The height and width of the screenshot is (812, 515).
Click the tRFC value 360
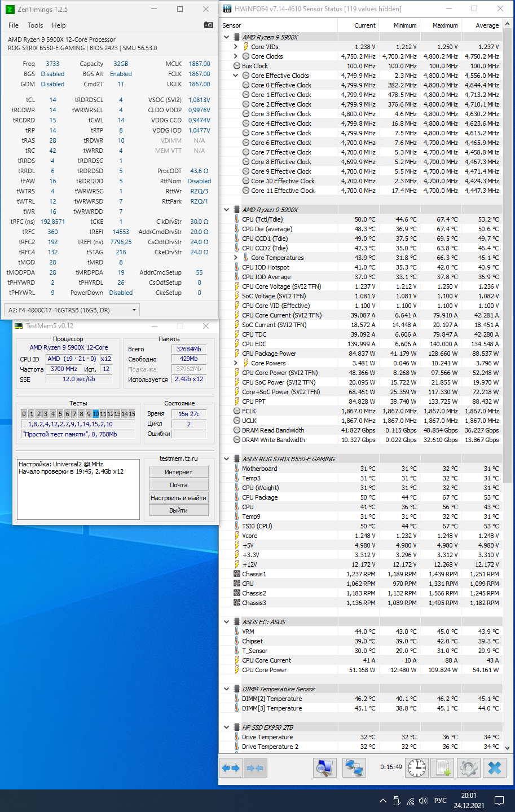click(52, 232)
